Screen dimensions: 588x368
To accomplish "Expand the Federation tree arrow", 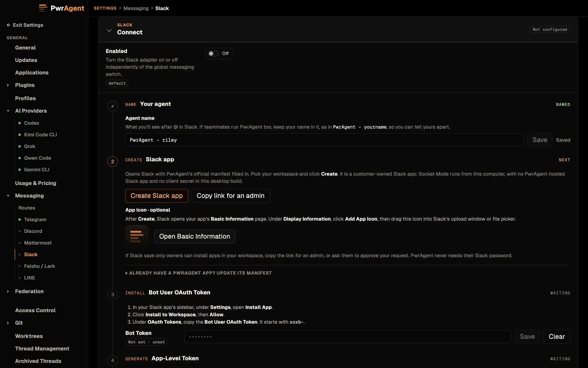I will [x=8, y=291].
